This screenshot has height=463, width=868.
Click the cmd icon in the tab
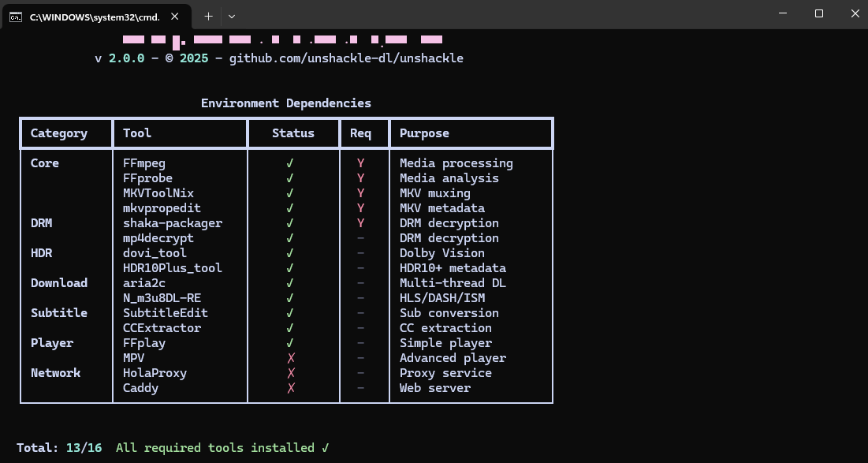coord(16,17)
